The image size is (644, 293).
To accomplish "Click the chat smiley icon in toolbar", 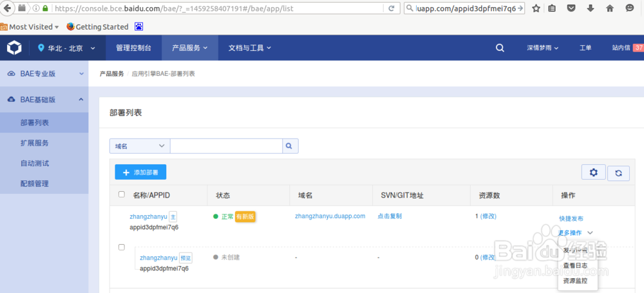I will pyautogui.click(x=630, y=8).
